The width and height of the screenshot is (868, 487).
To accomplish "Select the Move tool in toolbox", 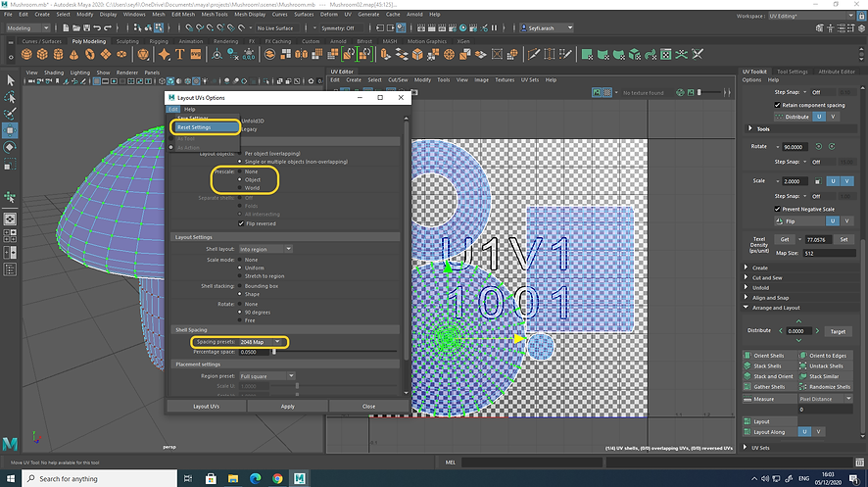I will pos(10,130).
